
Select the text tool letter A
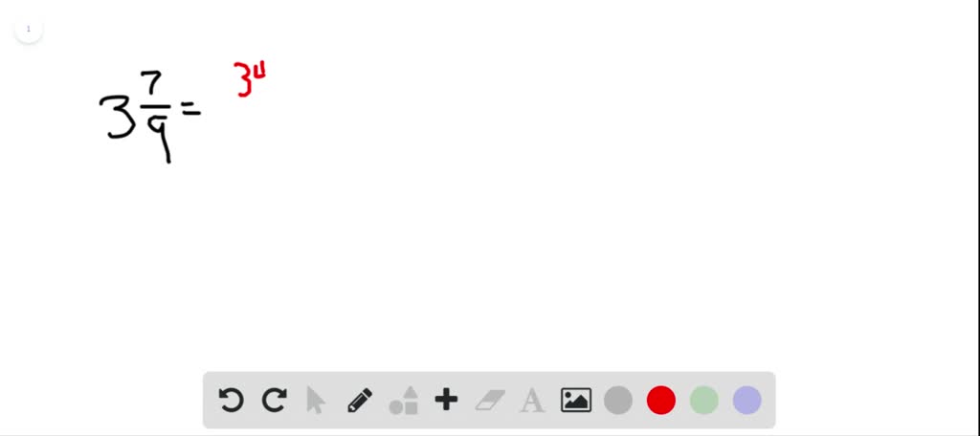[532, 401]
